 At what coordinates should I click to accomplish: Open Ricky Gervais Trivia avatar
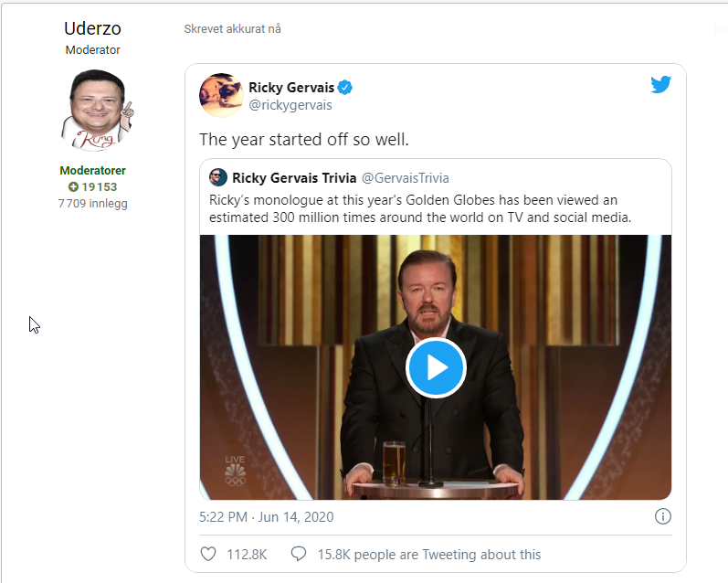217,177
